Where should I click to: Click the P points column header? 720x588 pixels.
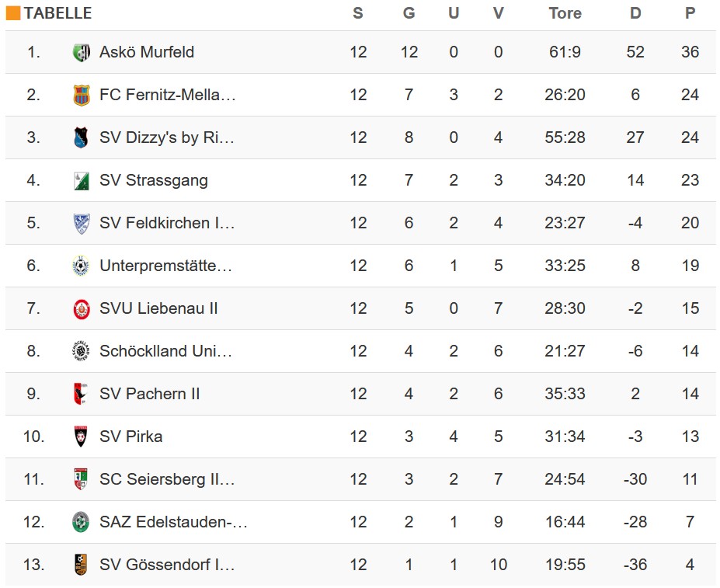coord(690,13)
